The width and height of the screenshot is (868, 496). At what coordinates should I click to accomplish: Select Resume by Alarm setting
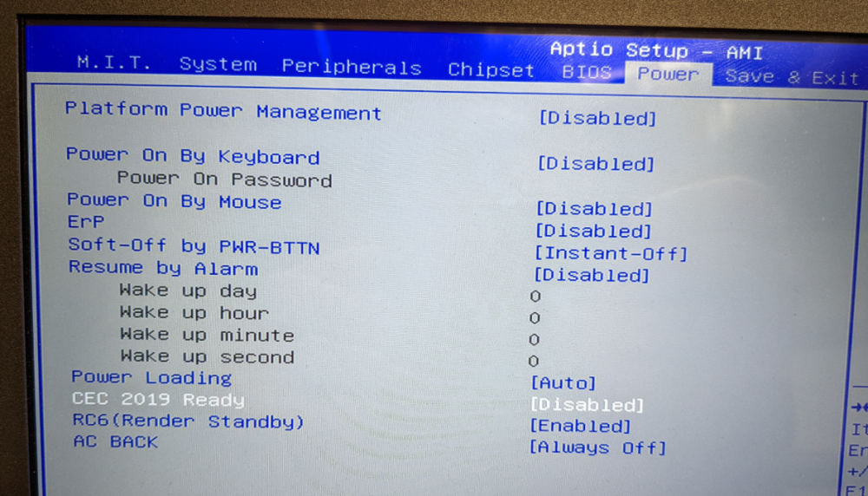click(x=163, y=268)
